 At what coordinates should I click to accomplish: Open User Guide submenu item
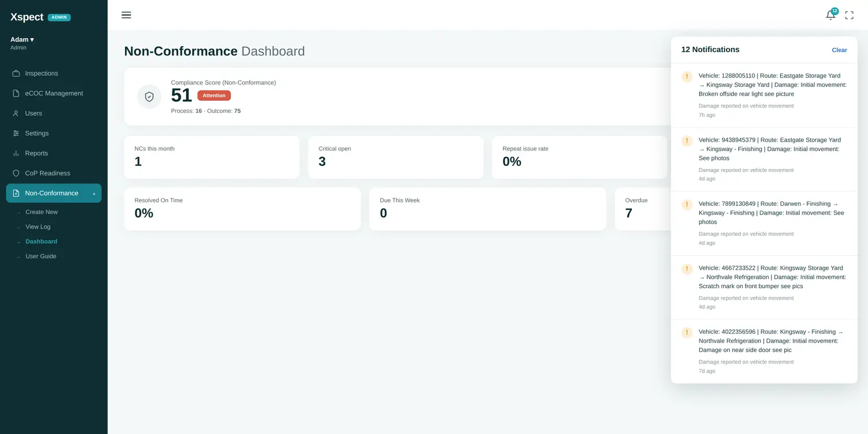41,256
